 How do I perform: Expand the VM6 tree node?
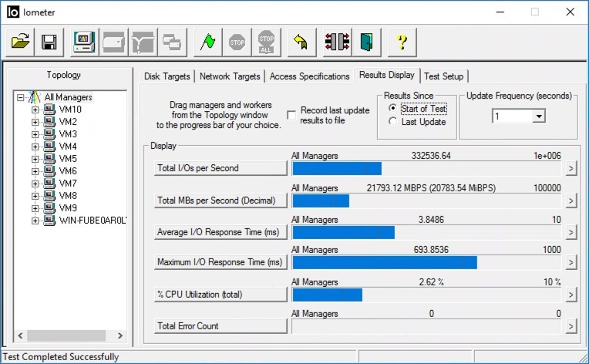click(35, 171)
